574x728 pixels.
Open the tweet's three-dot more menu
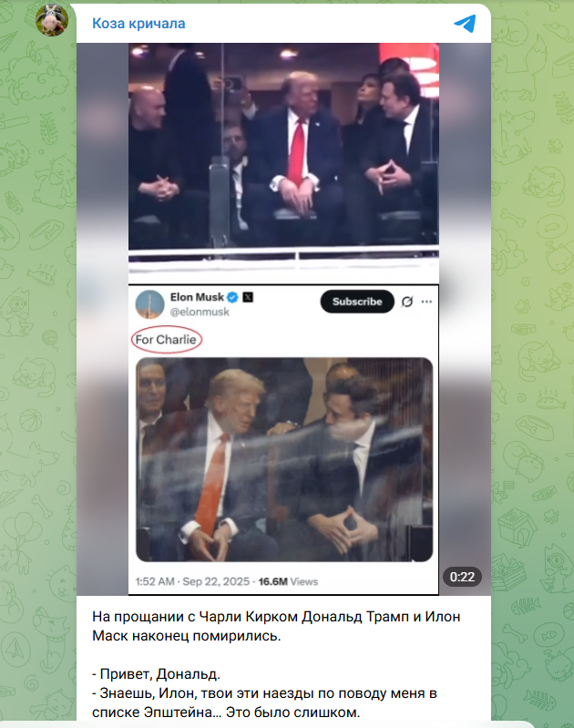(x=426, y=302)
